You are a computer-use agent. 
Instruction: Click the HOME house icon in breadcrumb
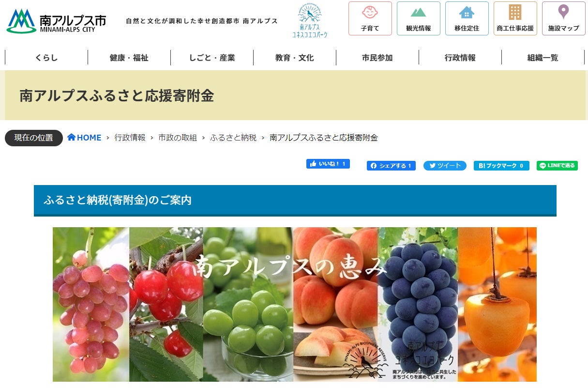coord(72,137)
